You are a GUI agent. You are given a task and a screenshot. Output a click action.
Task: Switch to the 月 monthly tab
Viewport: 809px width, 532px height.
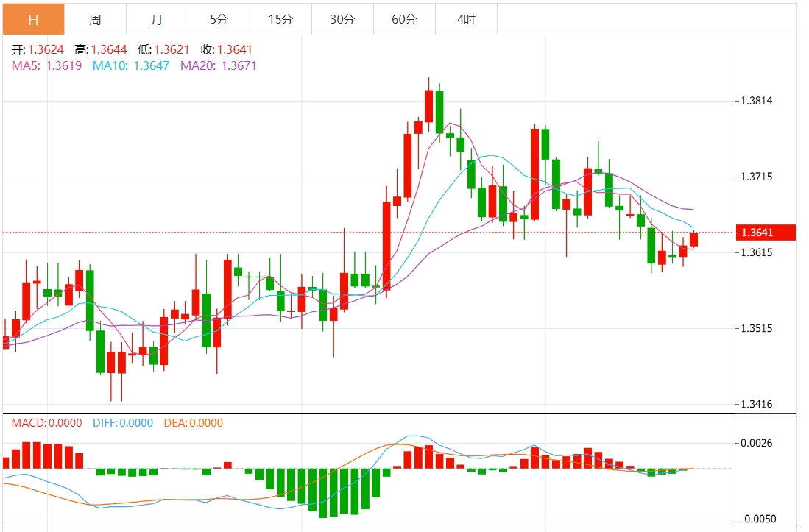(158, 20)
